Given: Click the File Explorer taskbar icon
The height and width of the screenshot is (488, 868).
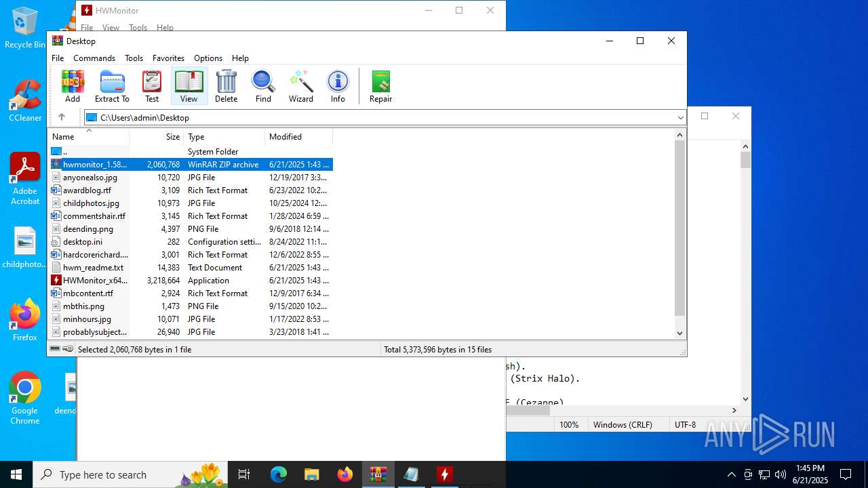Looking at the screenshot, I should tap(311, 474).
